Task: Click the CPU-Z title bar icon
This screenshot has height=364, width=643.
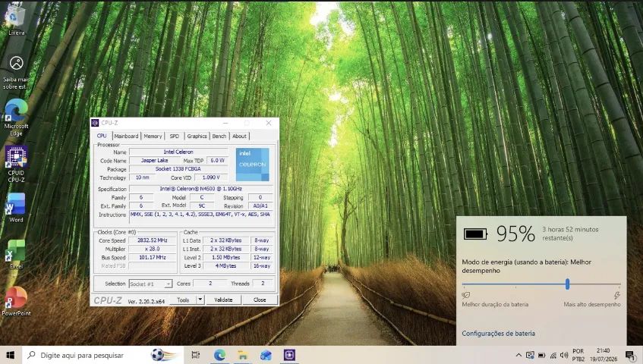Action: (x=95, y=123)
